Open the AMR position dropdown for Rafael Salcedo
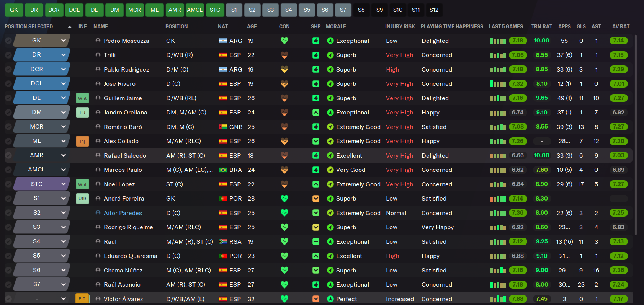Image resolution: width=644 pixels, height=305 pixels. (63, 155)
